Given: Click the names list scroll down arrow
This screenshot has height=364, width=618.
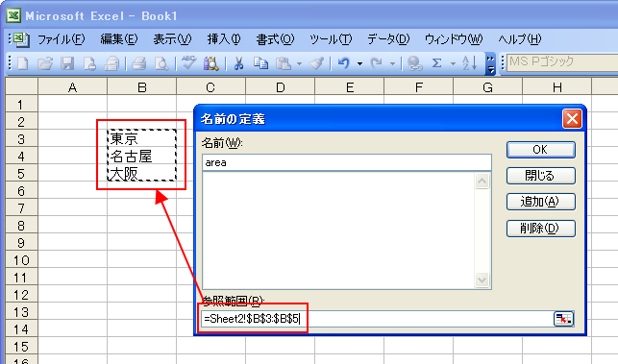Looking at the screenshot, I should coord(482,280).
